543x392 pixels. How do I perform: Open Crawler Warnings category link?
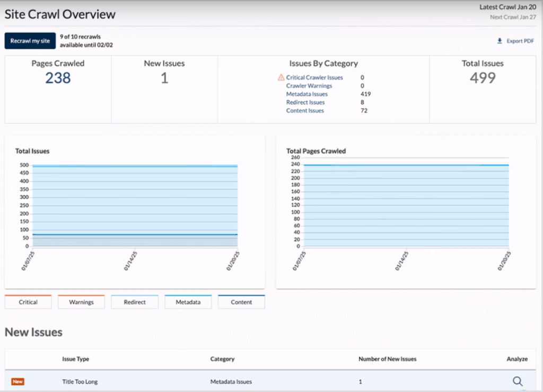309,86
